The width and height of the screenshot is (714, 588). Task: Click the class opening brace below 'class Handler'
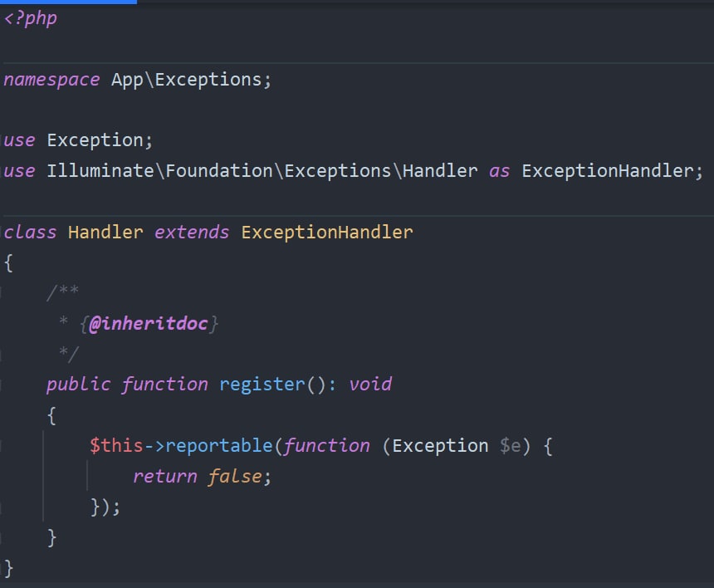[x=8, y=263]
